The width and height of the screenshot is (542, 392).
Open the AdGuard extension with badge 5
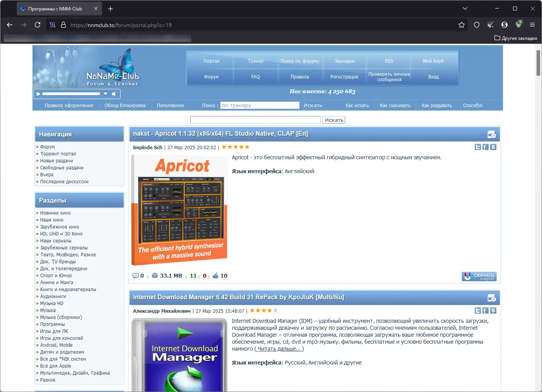point(519,24)
